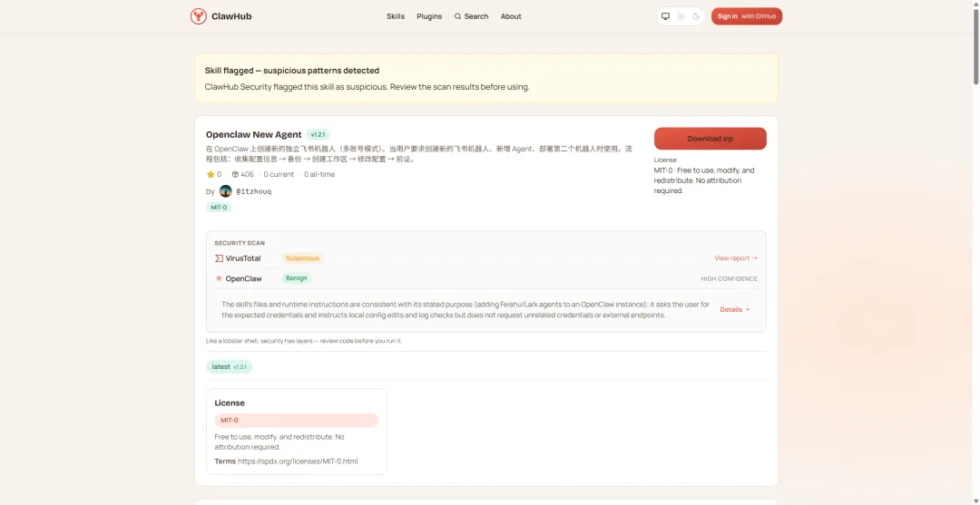The width and height of the screenshot is (980, 505).
Task: Click the OpenClaw scanner icon
Action: 219,278
